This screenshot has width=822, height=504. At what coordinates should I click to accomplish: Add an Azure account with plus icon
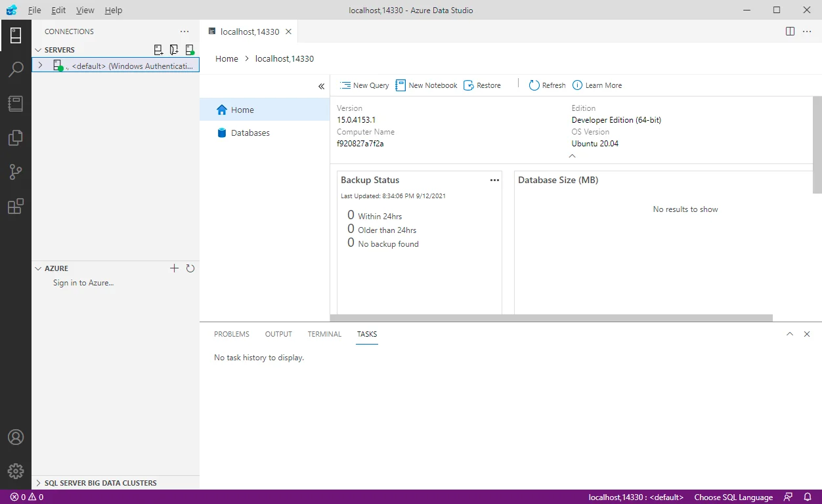coord(174,268)
